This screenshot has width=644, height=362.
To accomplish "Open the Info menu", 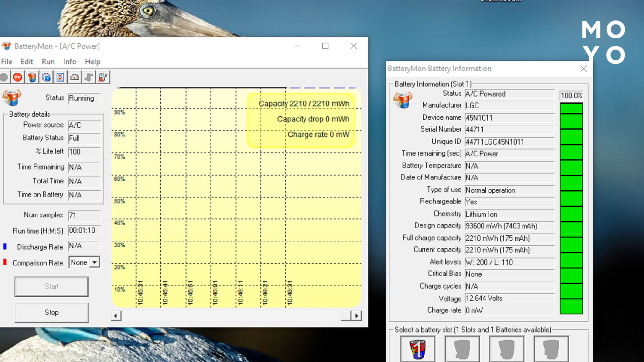I will coord(69,62).
